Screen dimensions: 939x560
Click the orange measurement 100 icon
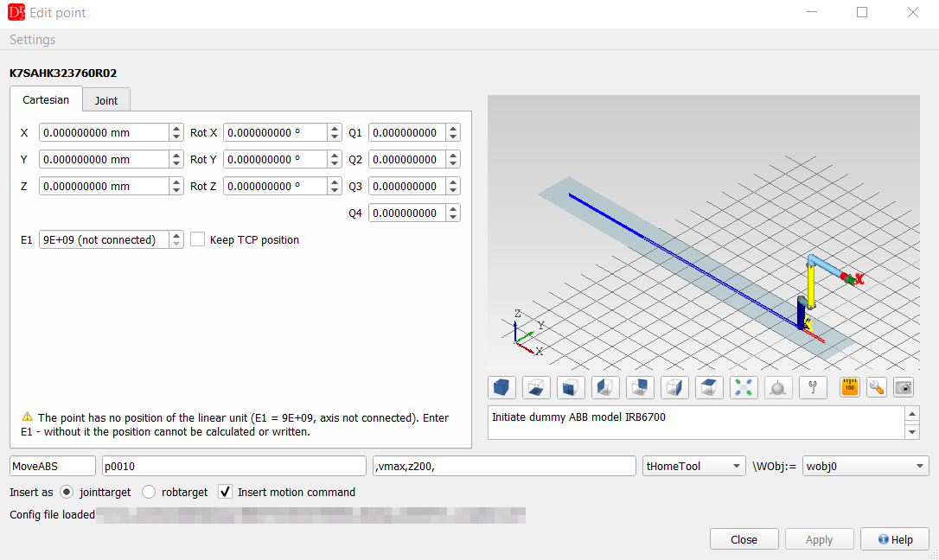850,388
